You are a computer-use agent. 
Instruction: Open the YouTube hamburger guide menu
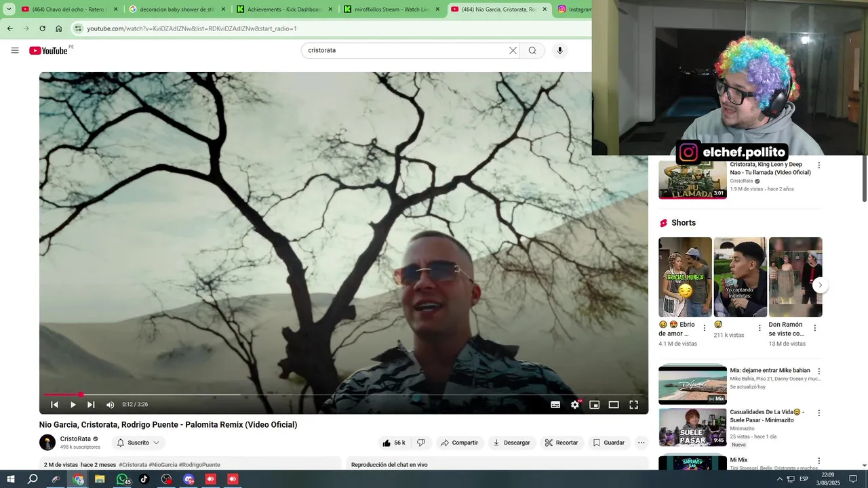pos(15,50)
